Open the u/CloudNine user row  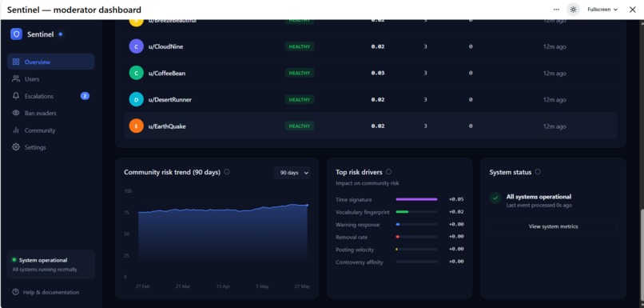[x=371, y=46]
